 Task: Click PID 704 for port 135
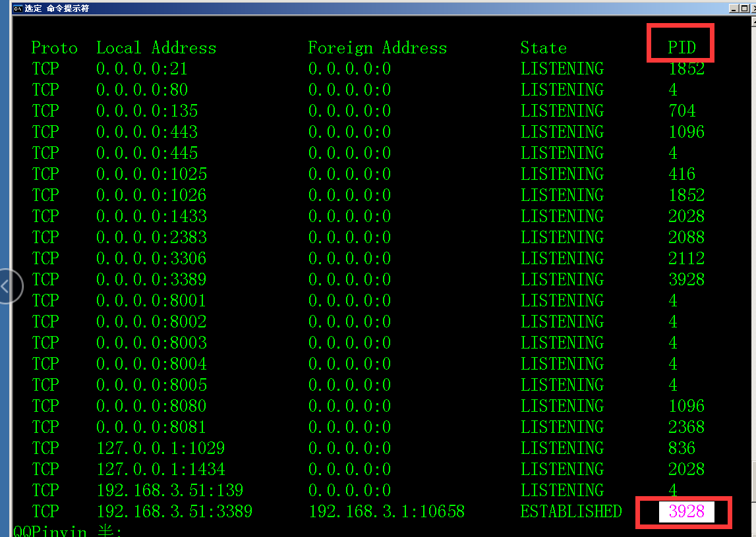(x=682, y=111)
